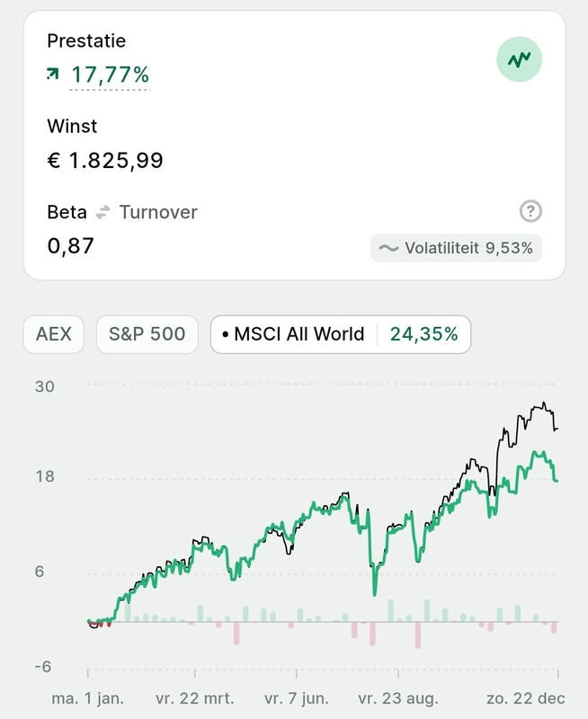Image resolution: width=588 pixels, height=719 pixels.
Task: Click the dot inside MSCI All World chip
Action: (x=225, y=335)
